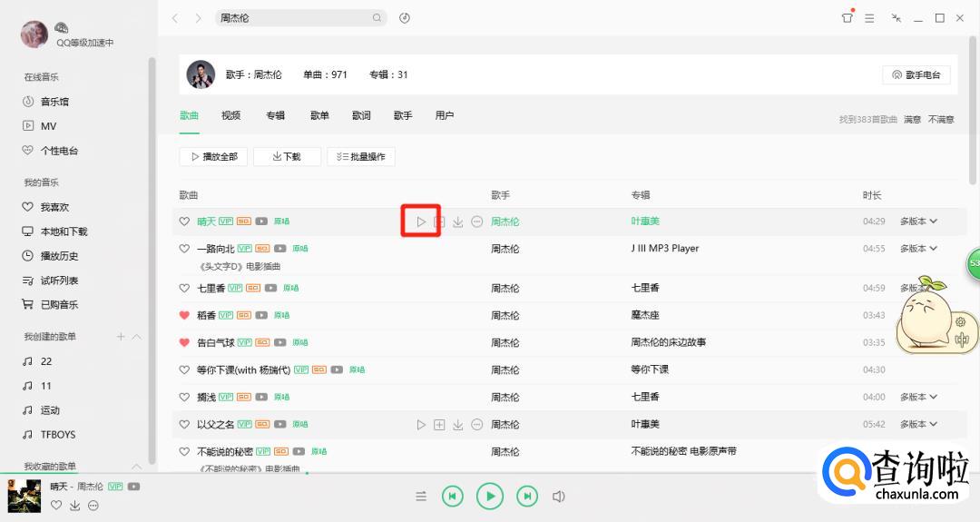Like the now-playing song in the player bar
The height and width of the screenshot is (522, 980).
coord(56,505)
